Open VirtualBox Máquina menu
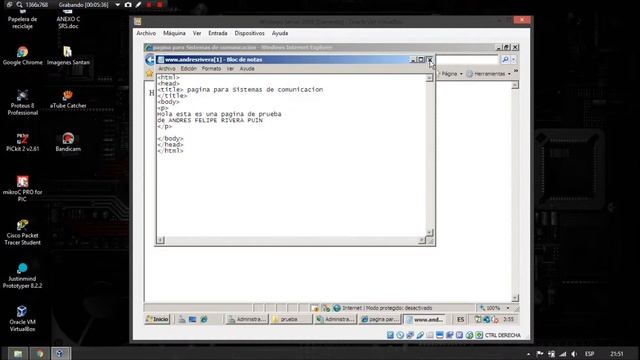640x360 pixels. coord(174,33)
